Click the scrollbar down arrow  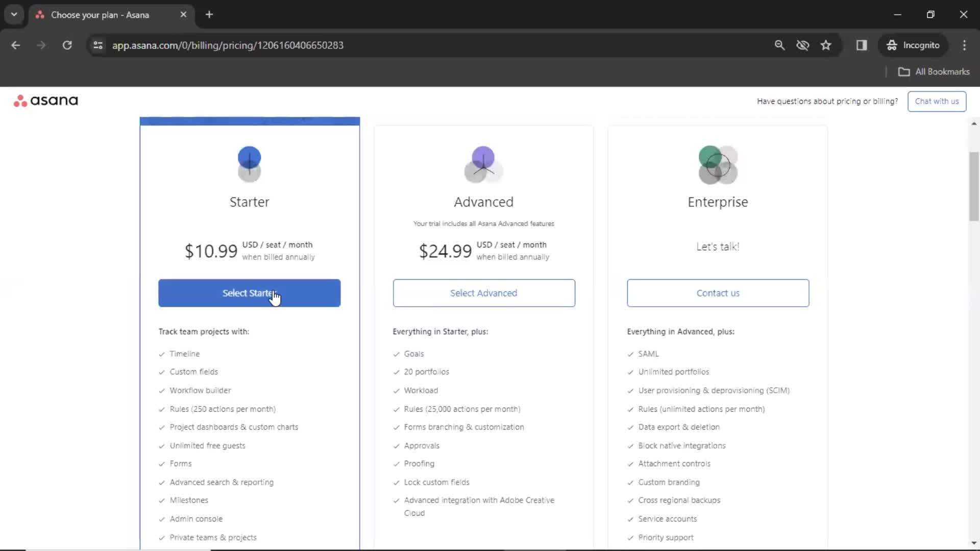pyautogui.click(x=974, y=543)
